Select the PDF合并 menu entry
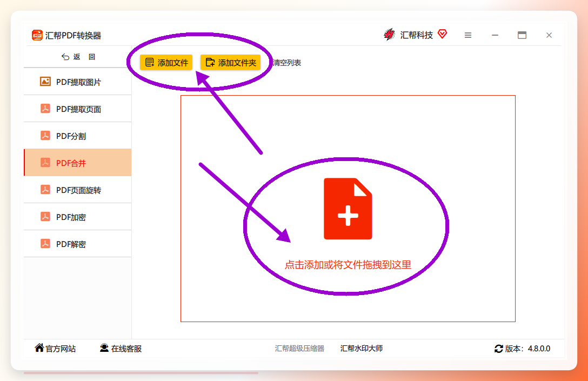 [78, 162]
